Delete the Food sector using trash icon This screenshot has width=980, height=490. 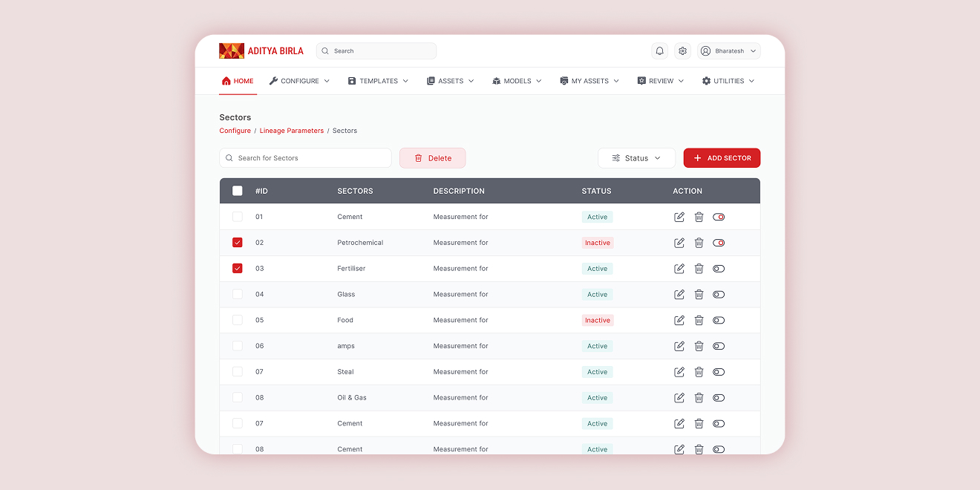(x=699, y=321)
